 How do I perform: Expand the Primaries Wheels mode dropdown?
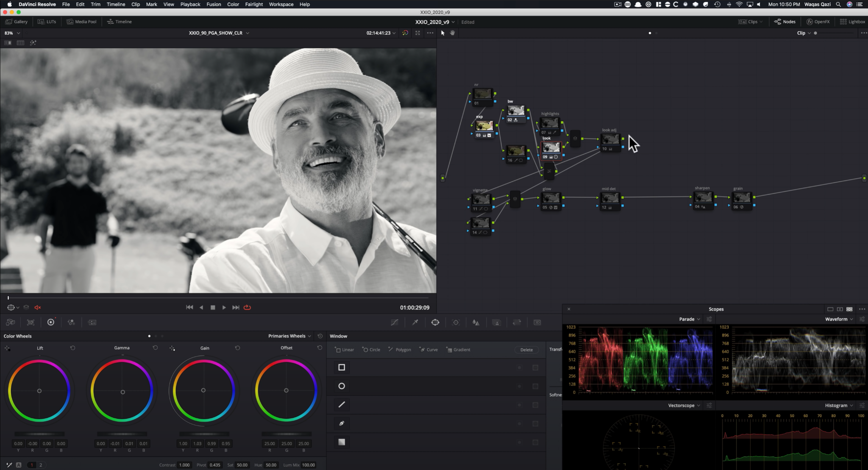point(289,336)
